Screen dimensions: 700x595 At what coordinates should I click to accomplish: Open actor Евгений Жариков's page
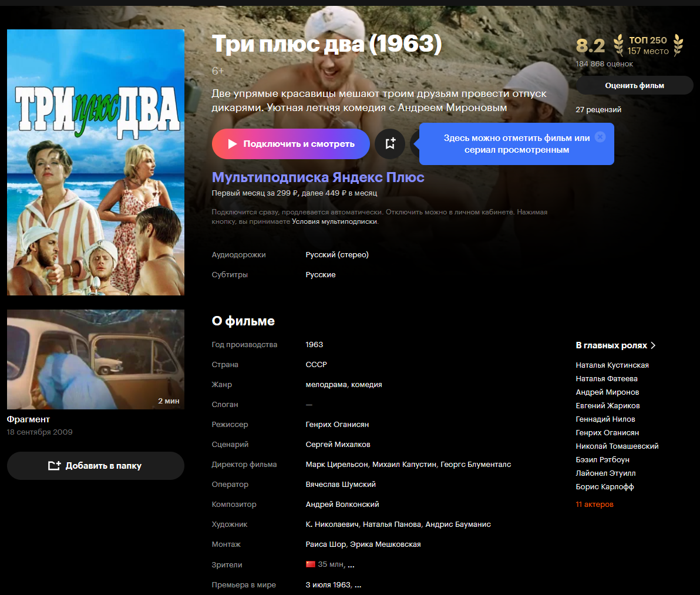608,405
